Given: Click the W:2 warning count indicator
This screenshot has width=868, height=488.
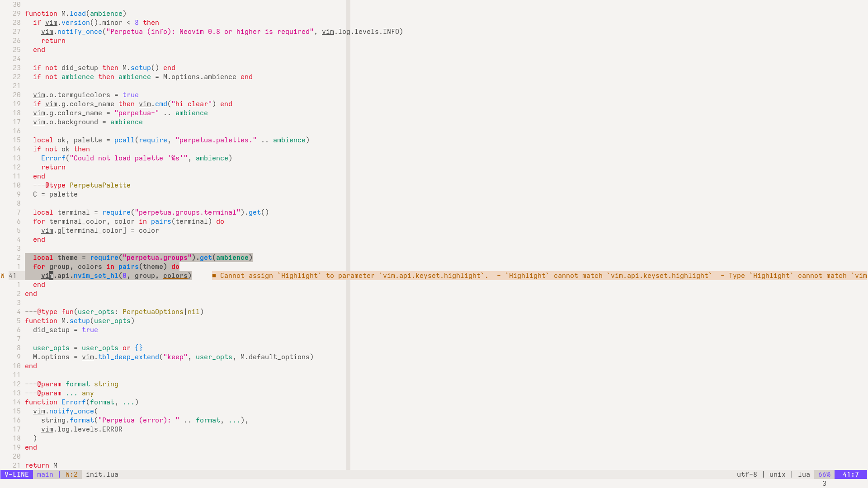Looking at the screenshot, I should coord(71,474).
